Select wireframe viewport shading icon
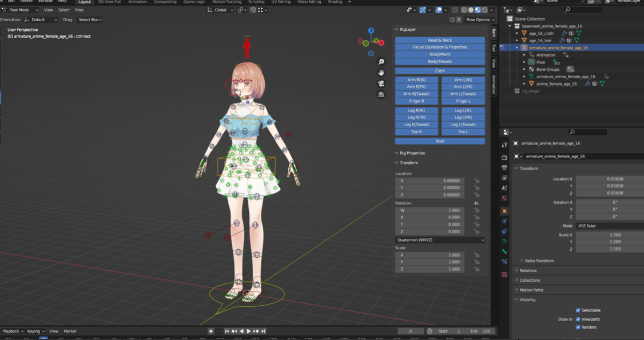The width and height of the screenshot is (644, 340). coord(464,10)
